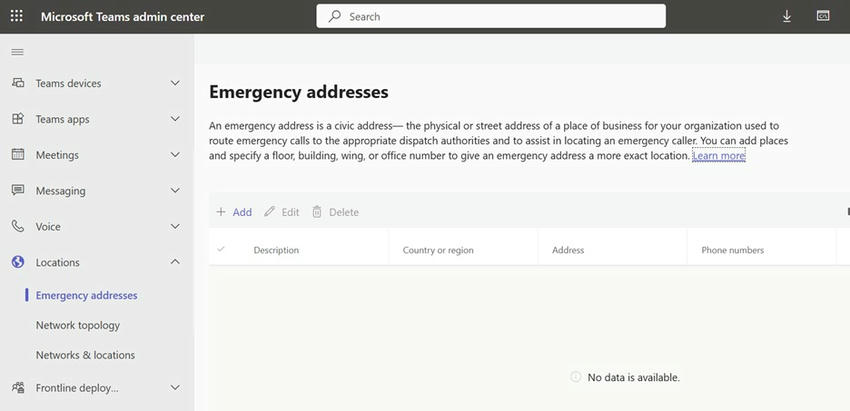Click the Voice phone icon

pyautogui.click(x=18, y=226)
